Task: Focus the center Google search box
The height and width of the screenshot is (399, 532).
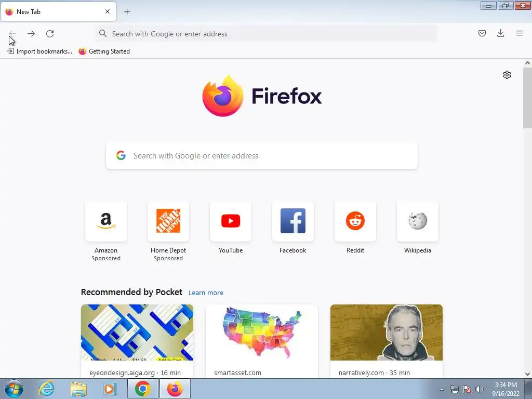Action: 262,156
